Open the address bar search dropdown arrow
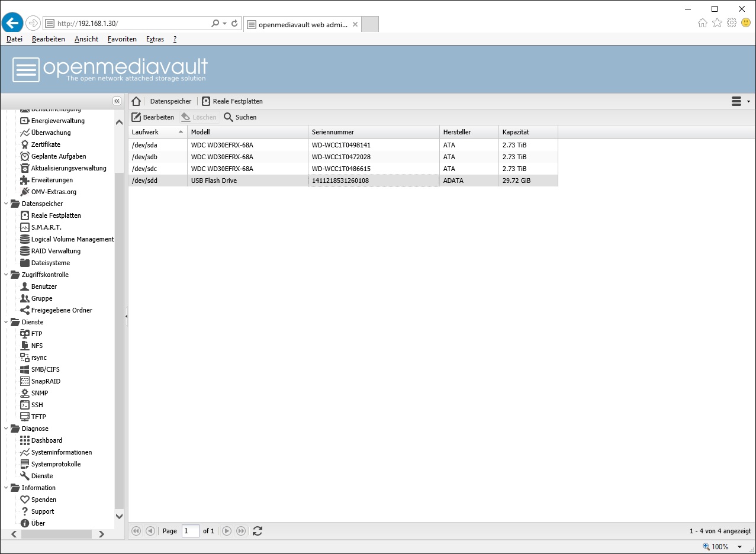The height and width of the screenshot is (554, 756). pos(224,24)
